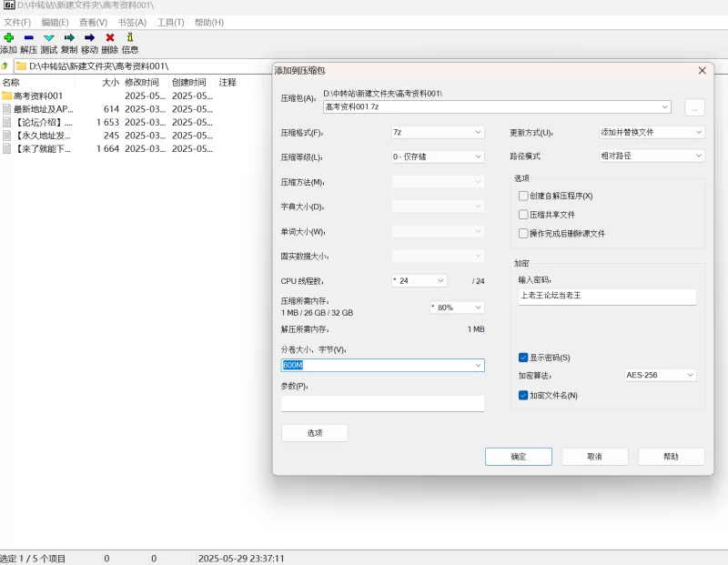Screen dimensions: 728x565
Task: Uncheck the show password (显示密码) checkbox
Action: click(x=523, y=358)
